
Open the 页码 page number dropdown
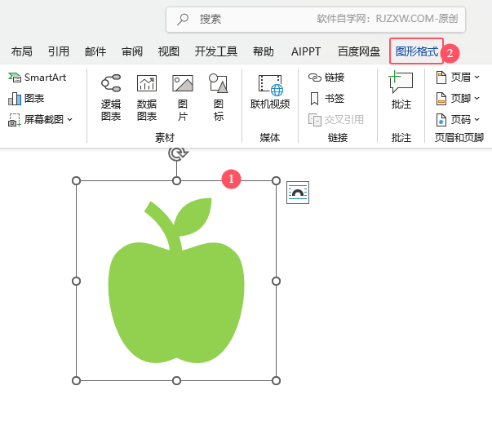(x=458, y=119)
